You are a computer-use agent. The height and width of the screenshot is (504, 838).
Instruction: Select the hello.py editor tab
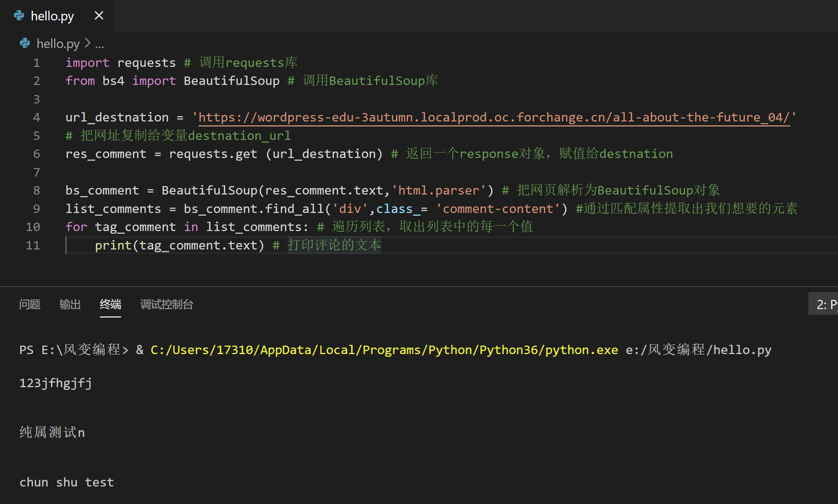pos(57,16)
